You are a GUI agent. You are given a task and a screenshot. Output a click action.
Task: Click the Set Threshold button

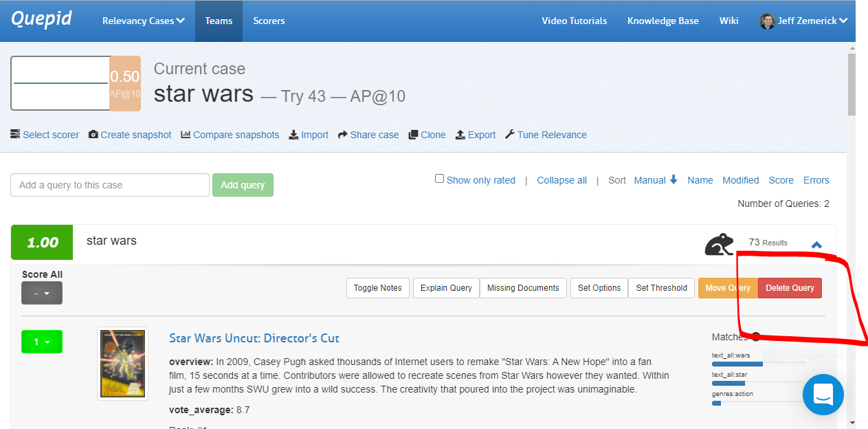tap(662, 288)
